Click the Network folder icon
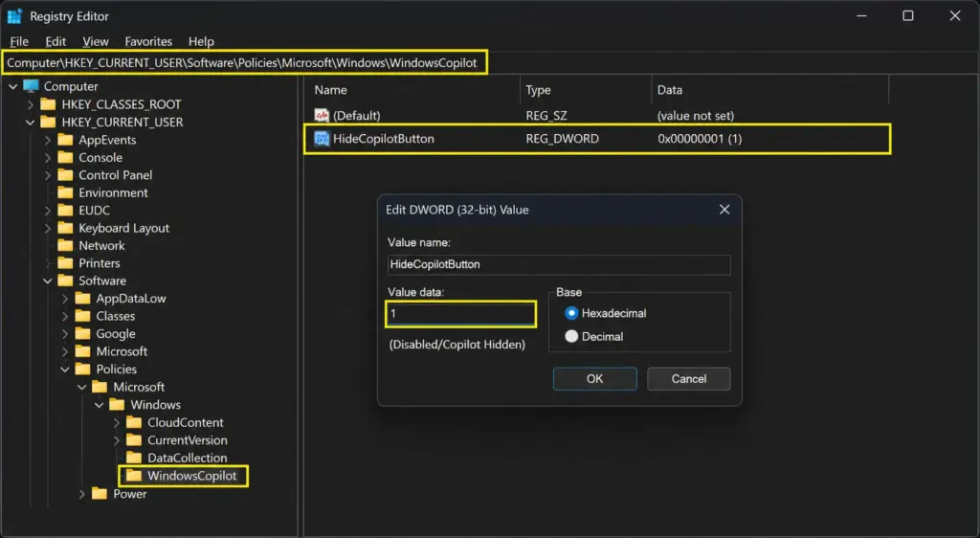Viewport: 980px width, 538px height. pos(66,245)
